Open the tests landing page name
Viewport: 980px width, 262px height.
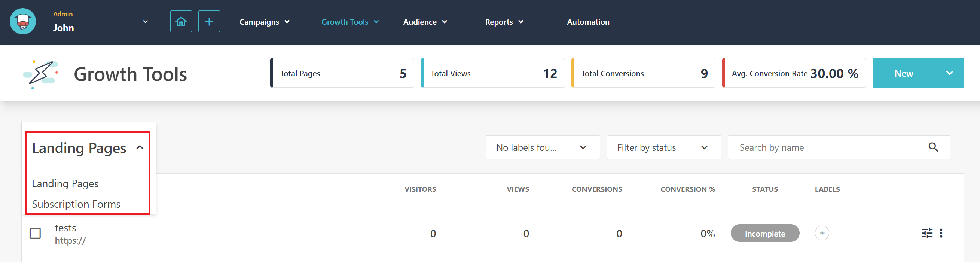65,228
